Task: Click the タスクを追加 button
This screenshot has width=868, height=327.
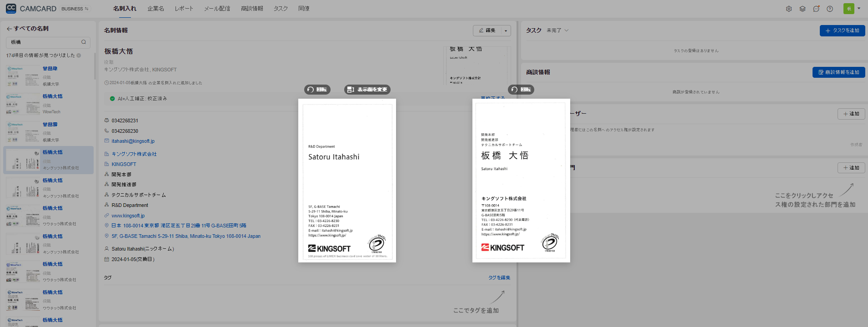Action: [842, 30]
